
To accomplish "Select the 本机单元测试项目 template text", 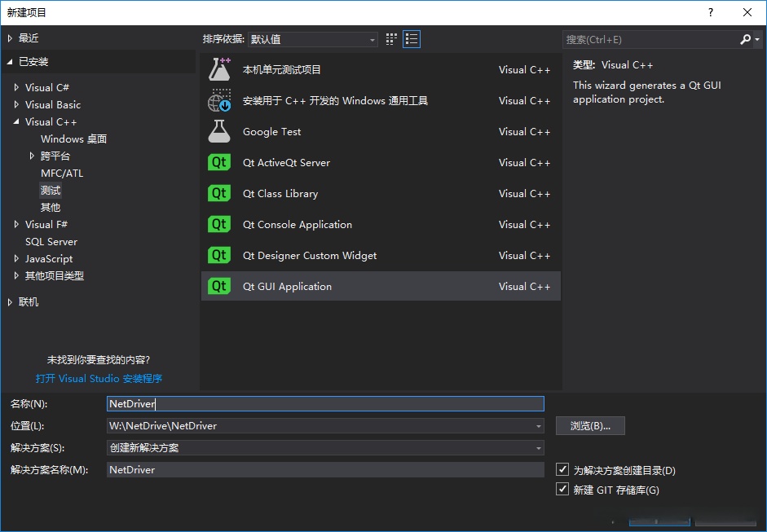I will (x=282, y=69).
